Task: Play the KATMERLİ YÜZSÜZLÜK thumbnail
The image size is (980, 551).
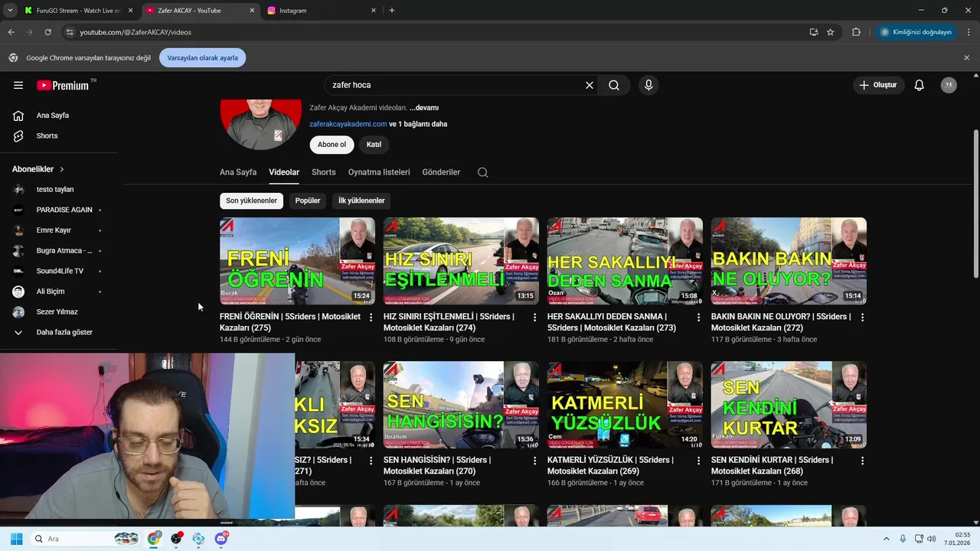Action: pos(625,405)
